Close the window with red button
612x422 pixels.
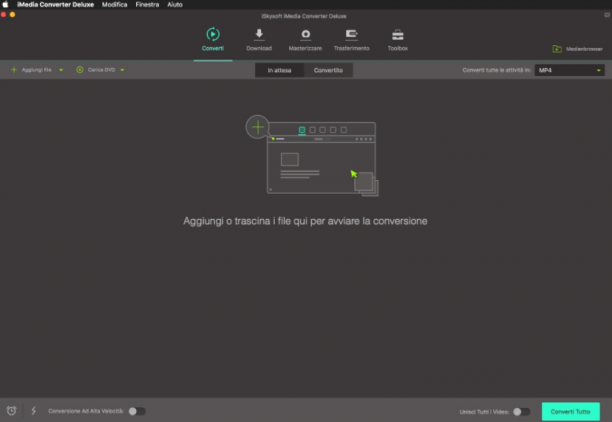click(3, 15)
